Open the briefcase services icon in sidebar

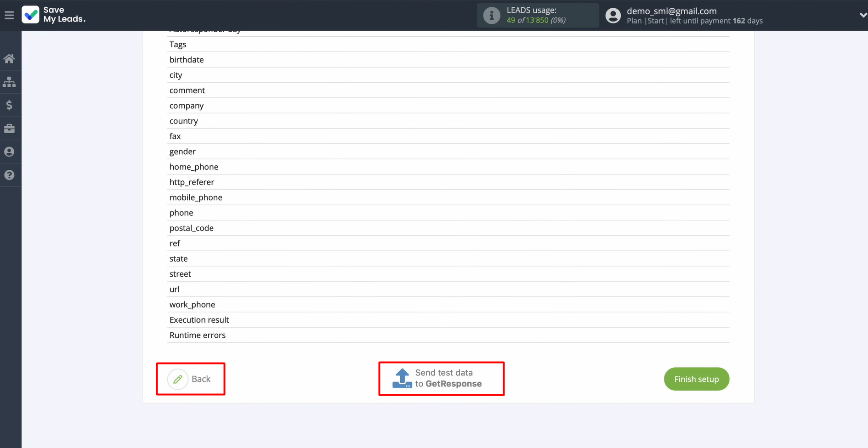[10, 129]
